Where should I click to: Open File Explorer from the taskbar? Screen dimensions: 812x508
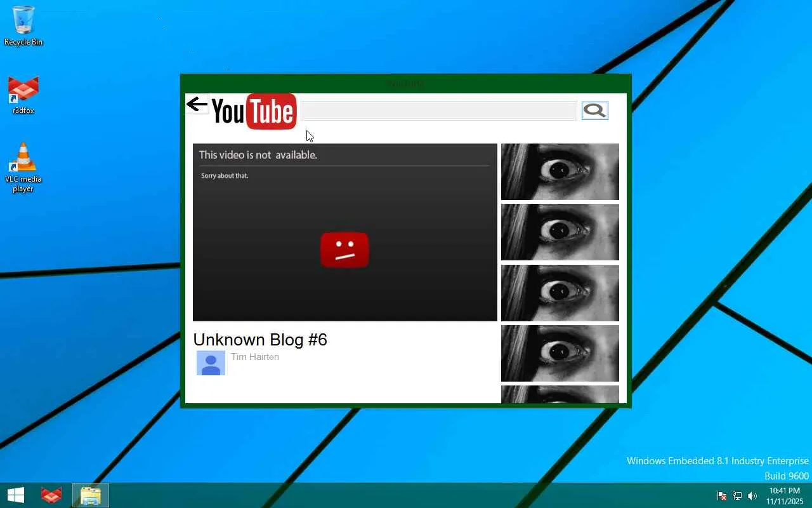pyautogui.click(x=91, y=495)
